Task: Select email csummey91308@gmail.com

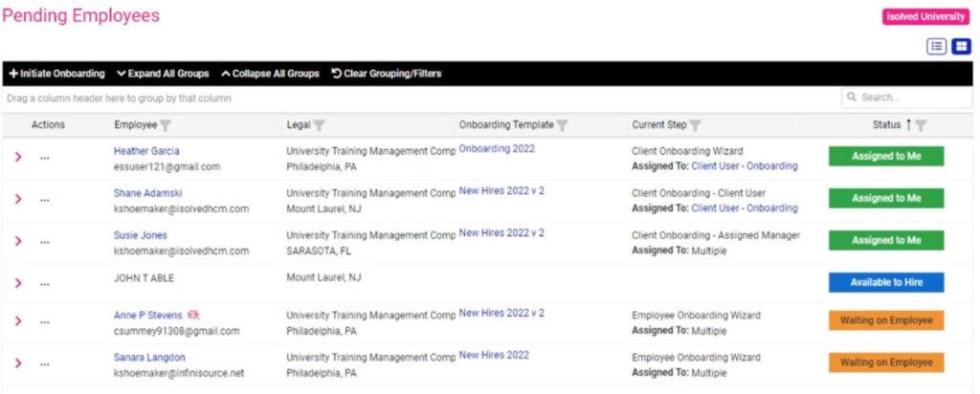Action: pyautogui.click(x=177, y=331)
